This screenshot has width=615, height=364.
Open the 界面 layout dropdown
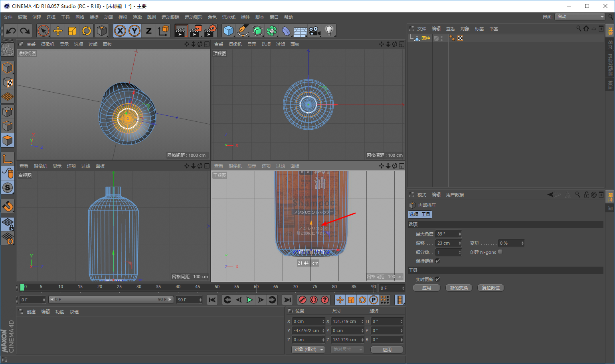point(580,16)
